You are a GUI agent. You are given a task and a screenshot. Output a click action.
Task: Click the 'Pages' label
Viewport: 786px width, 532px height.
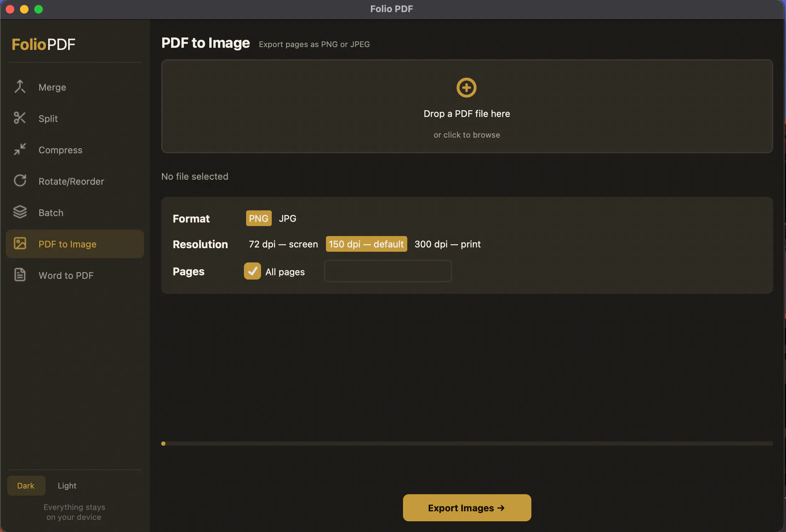pyautogui.click(x=189, y=271)
